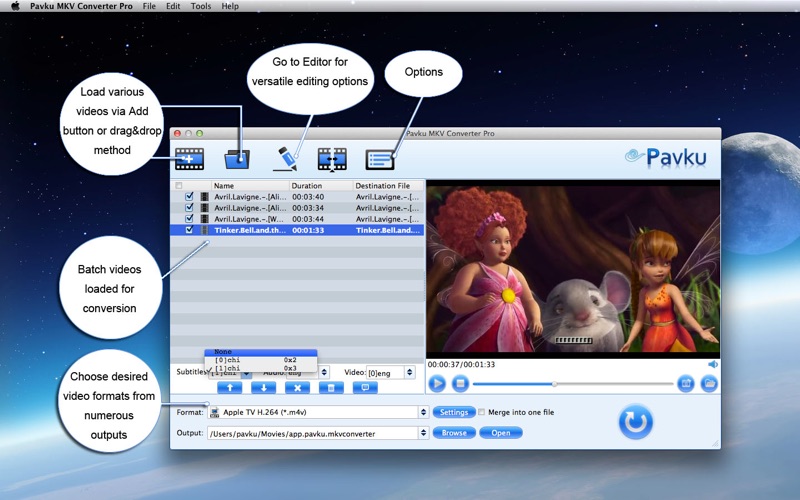Open the File menu

click(x=149, y=6)
